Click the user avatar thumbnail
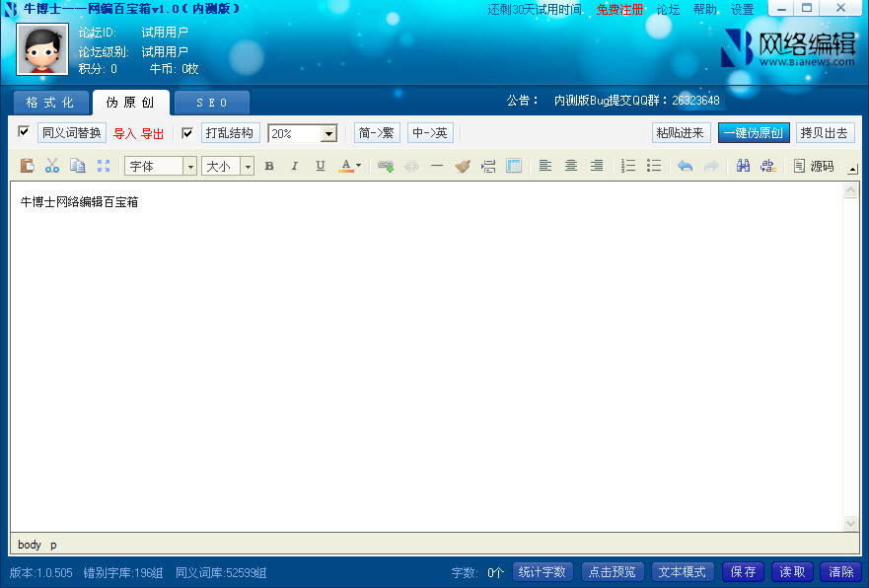 42,49
